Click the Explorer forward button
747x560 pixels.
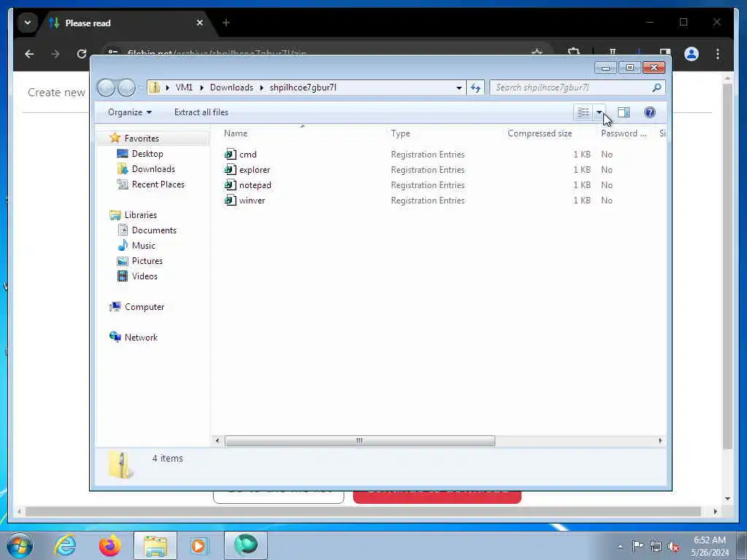point(126,87)
